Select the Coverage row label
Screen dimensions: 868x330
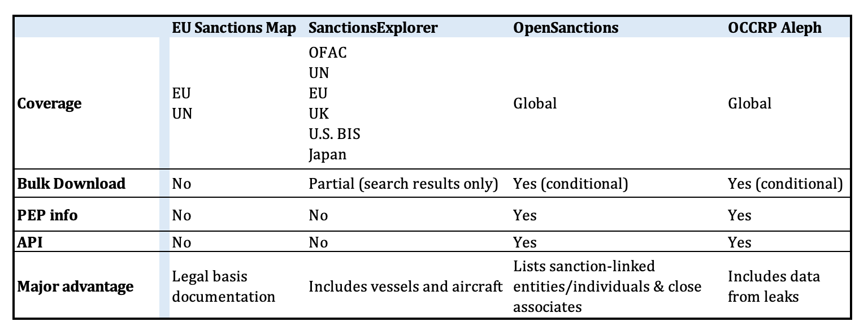coord(49,104)
